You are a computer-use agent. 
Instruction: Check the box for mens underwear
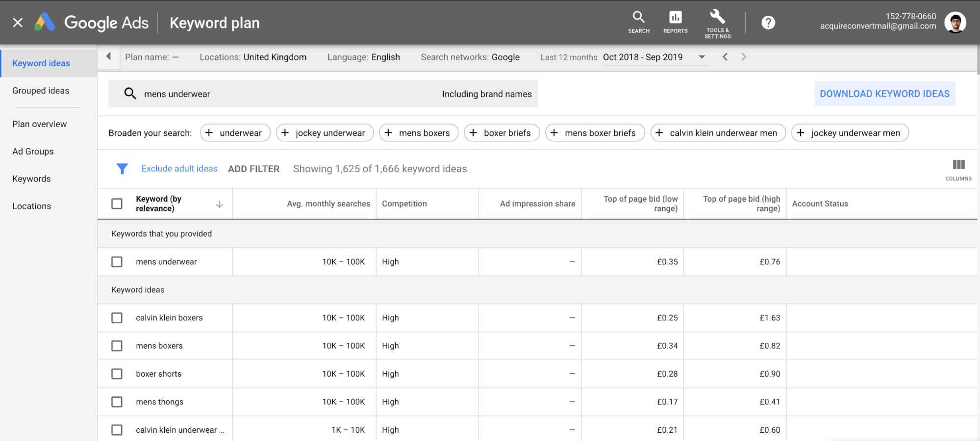point(117,262)
